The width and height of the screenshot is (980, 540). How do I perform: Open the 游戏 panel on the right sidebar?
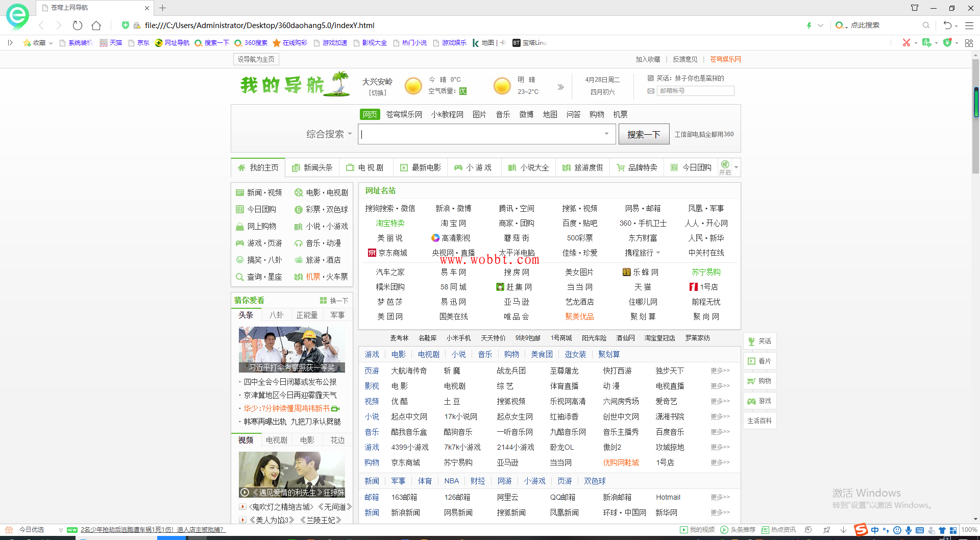click(x=759, y=401)
